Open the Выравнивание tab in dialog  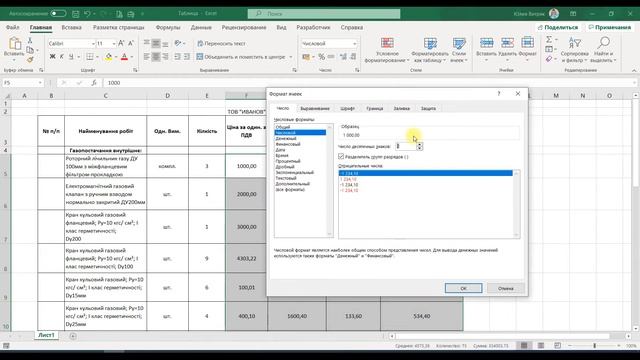315,109
